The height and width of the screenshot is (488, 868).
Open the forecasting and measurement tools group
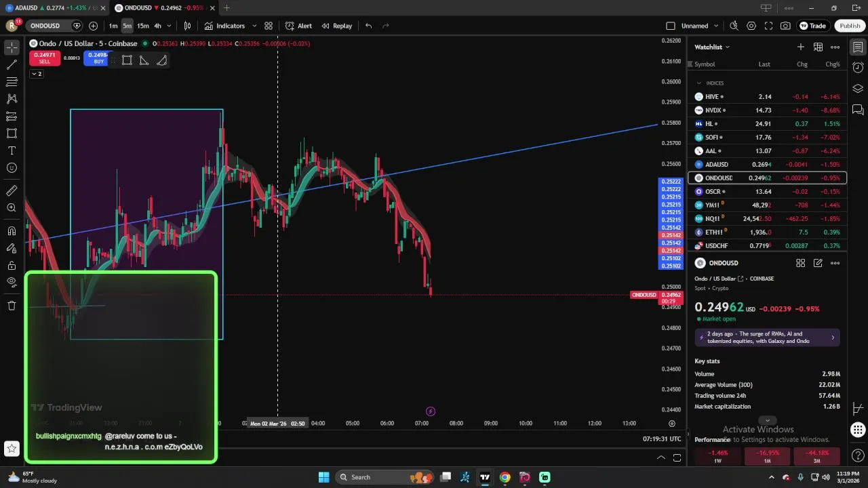pos(12,117)
